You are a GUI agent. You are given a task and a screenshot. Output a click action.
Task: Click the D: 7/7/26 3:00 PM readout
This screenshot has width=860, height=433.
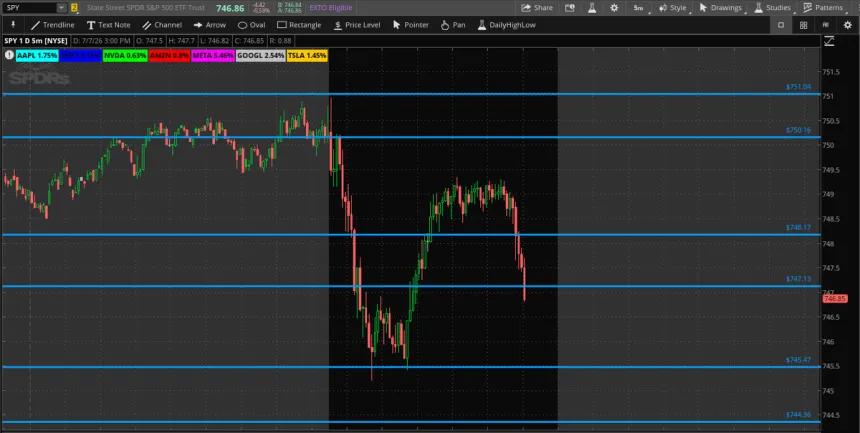pyautogui.click(x=101, y=41)
